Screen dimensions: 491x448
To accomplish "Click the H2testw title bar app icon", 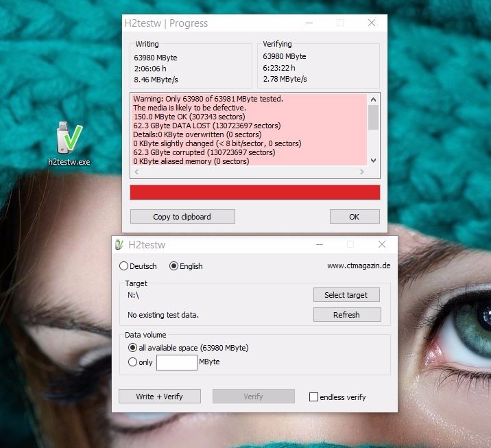I will tap(119, 244).
